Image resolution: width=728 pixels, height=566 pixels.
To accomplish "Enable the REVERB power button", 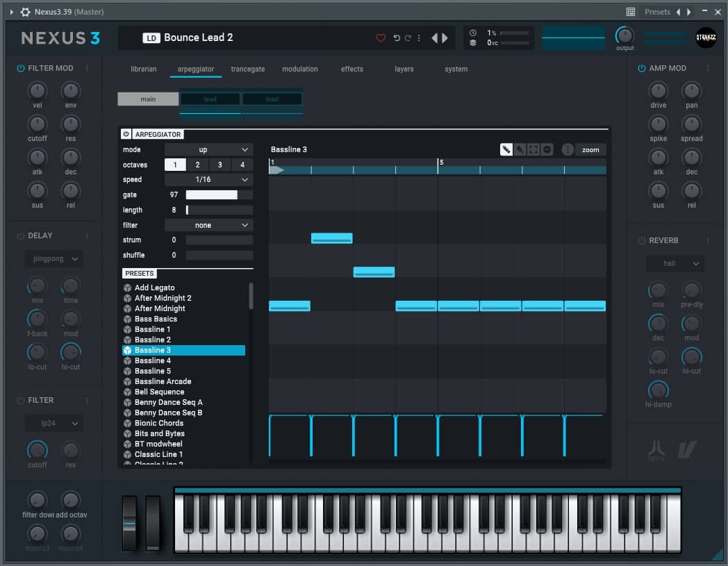I will click(642, 240).
